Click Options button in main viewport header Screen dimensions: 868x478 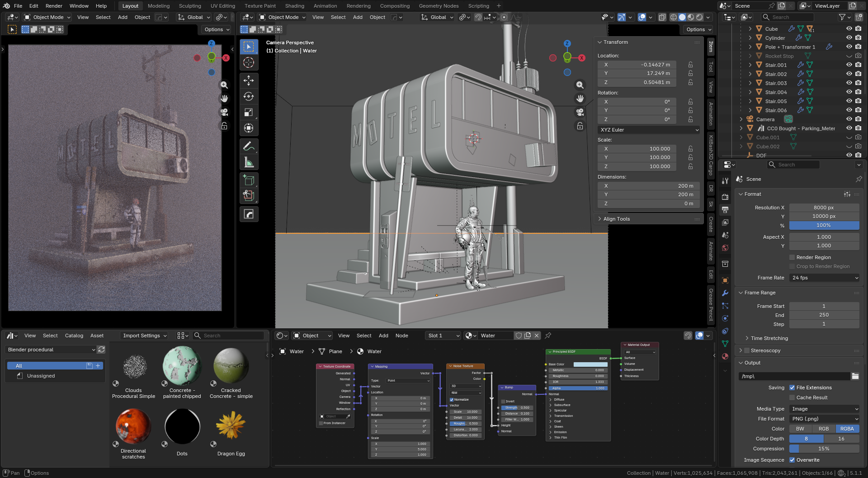point(698,29)
